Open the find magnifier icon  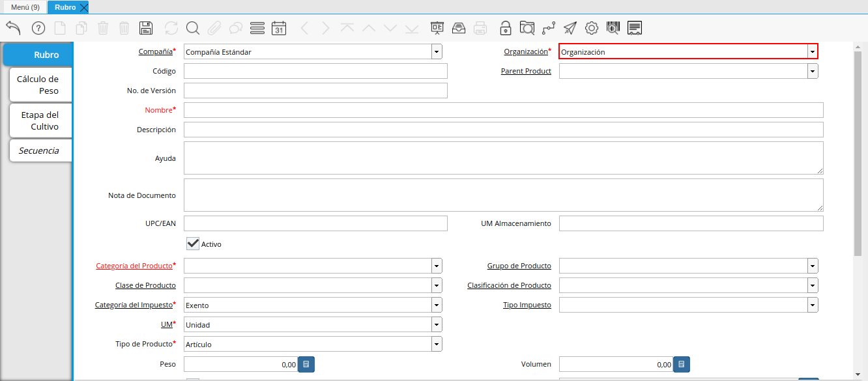193,28
